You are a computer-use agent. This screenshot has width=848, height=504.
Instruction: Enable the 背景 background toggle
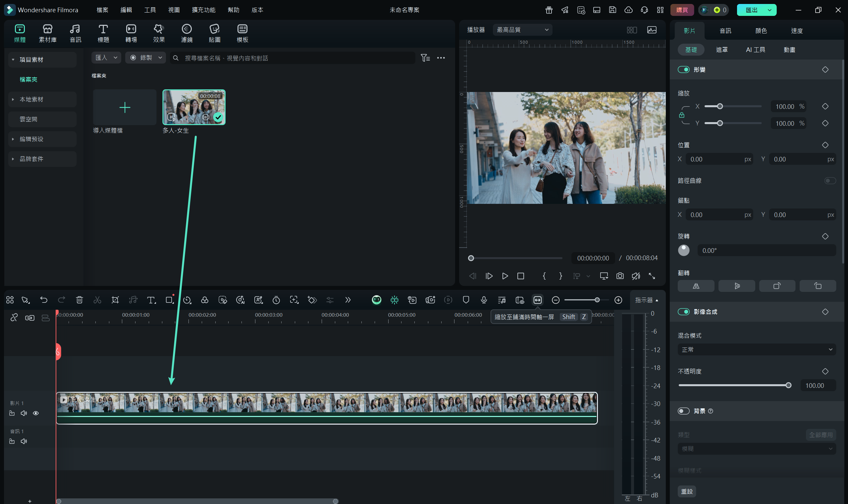coord(683,411)
